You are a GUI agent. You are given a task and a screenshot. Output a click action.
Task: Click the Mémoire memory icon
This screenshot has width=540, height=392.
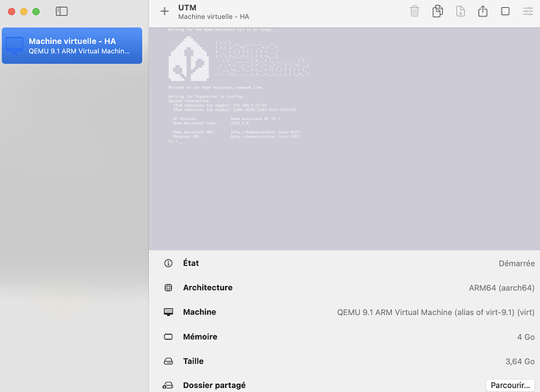tap(168, 336)
